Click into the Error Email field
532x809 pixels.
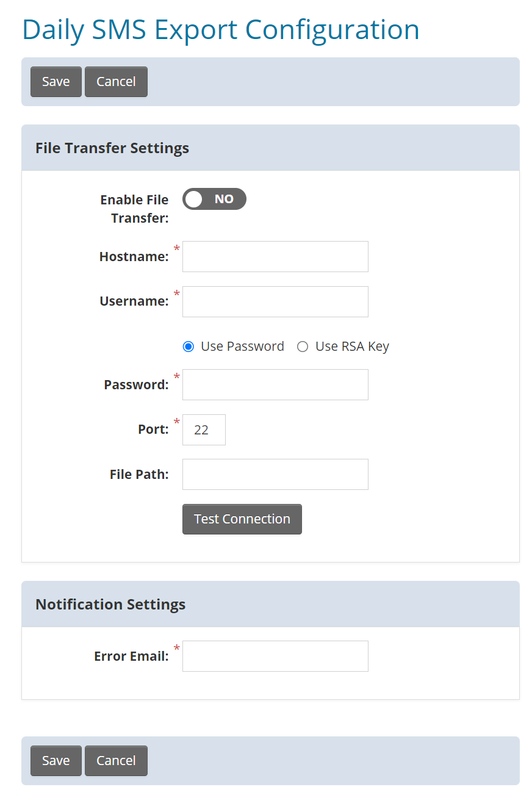275,656
